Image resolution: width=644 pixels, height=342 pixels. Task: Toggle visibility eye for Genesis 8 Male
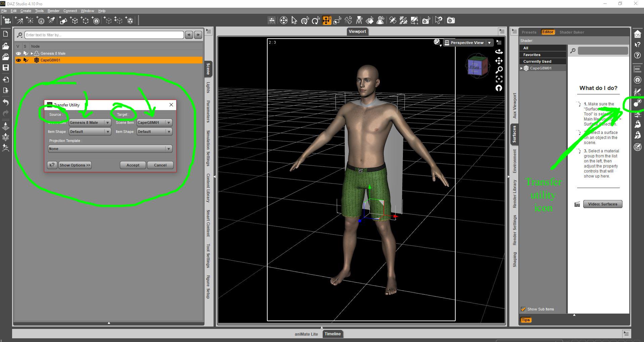point(18,53)
